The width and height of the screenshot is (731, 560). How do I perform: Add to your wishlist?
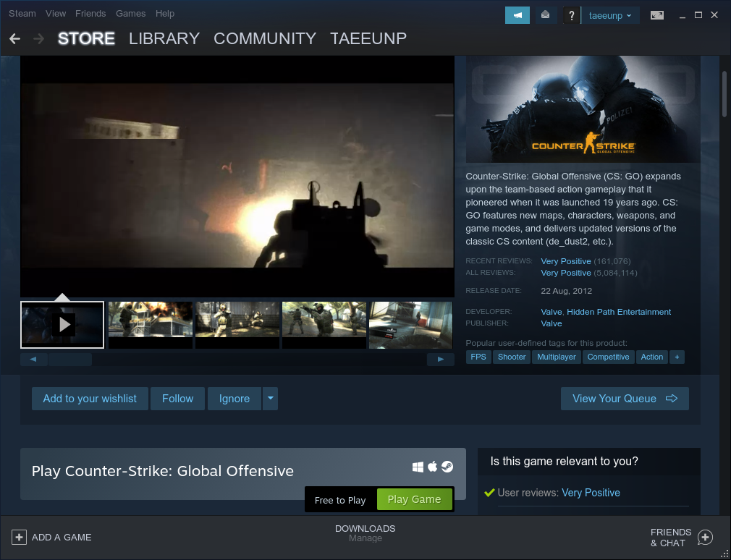[90, 399]
